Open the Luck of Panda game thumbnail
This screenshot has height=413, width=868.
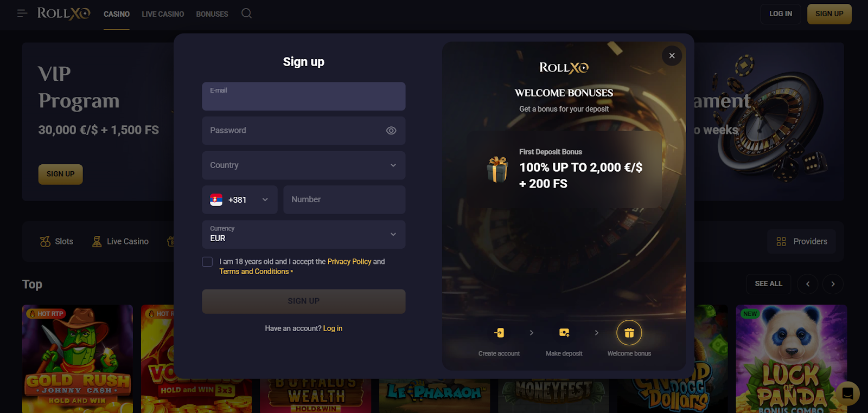click(792, 359)
